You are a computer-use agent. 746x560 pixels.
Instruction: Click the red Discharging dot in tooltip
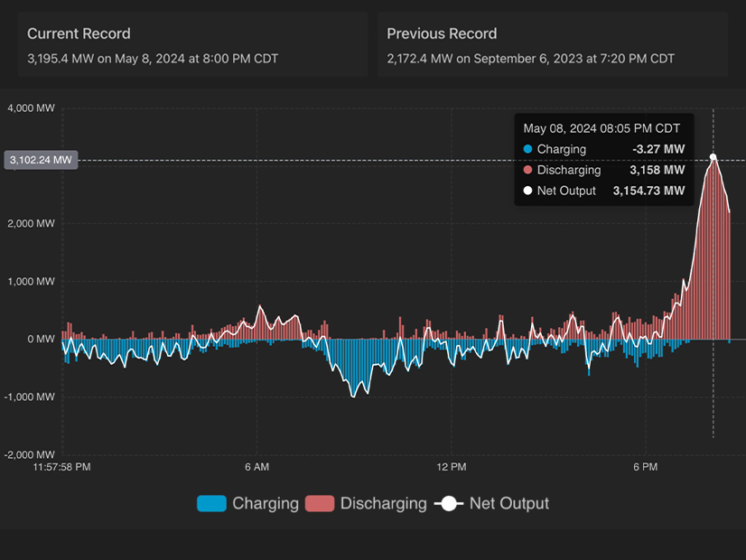click(527, 170)
